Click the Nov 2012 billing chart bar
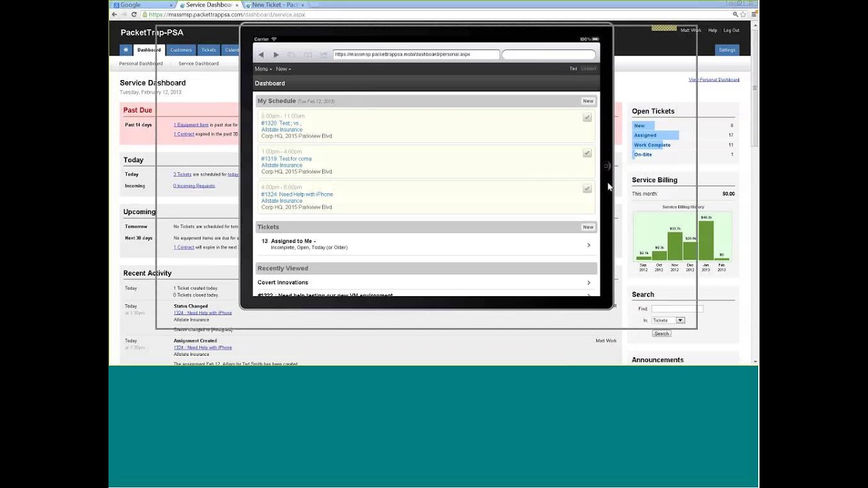Screen dimensions: 868x488 pyautogui.click(x=675, y=246)
